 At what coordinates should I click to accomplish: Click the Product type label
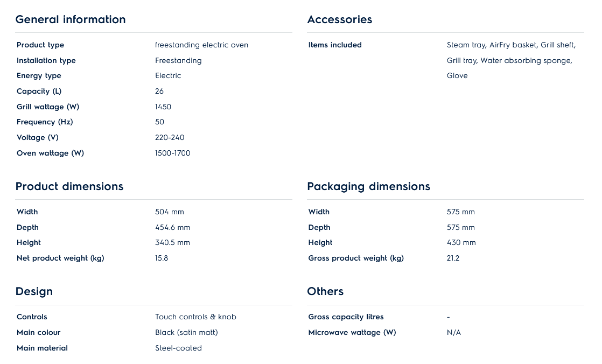40,45
